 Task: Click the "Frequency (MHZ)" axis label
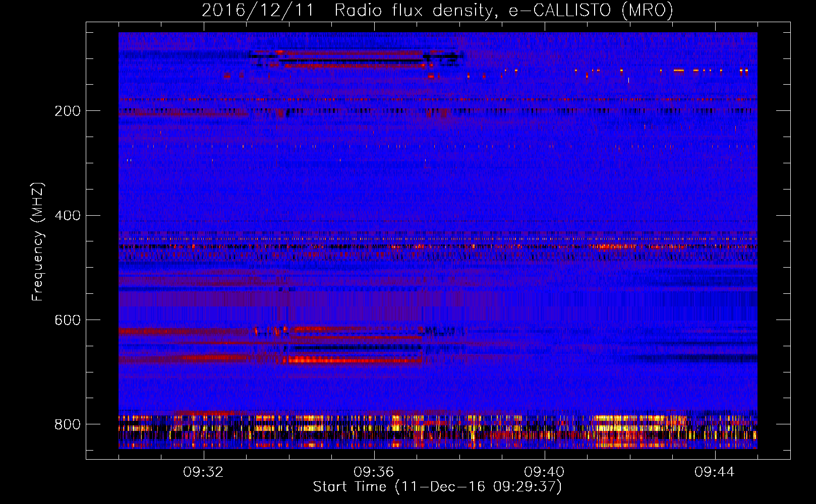[x=38, y=242]
